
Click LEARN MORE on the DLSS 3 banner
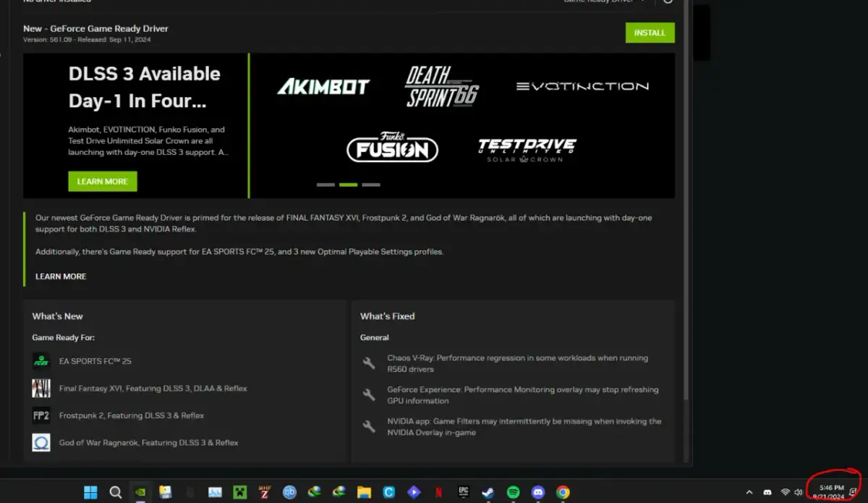pos(102,181)
